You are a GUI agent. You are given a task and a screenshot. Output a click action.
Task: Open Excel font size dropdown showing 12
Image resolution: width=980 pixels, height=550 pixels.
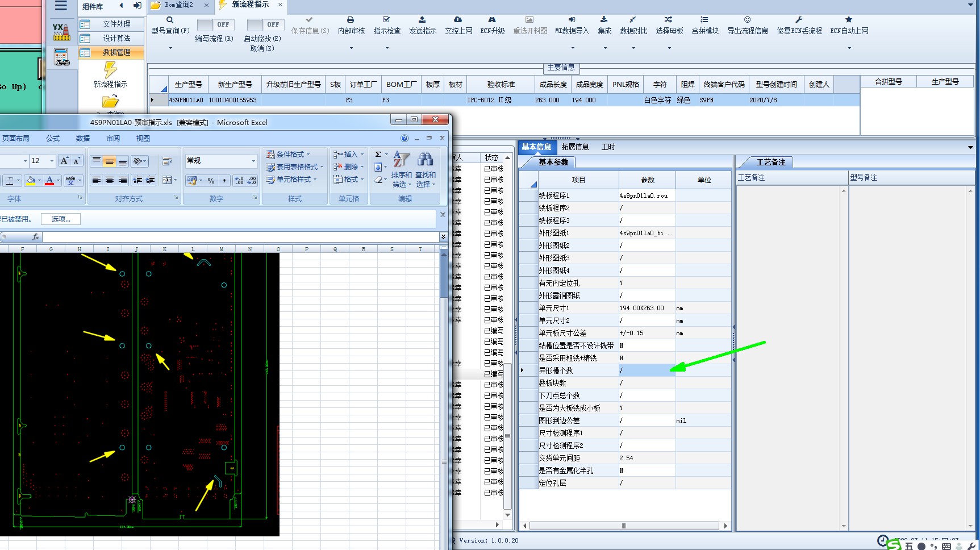52,161
